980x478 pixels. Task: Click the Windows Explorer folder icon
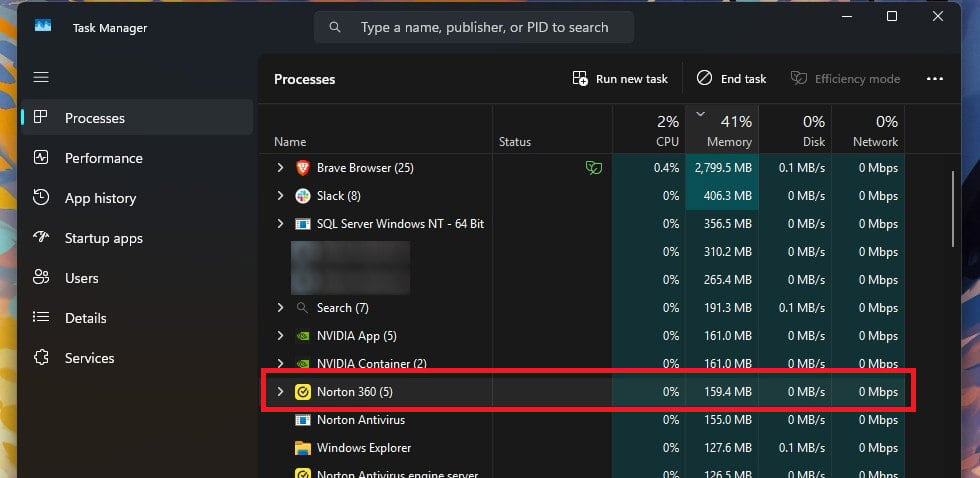(x=302, y=448)
